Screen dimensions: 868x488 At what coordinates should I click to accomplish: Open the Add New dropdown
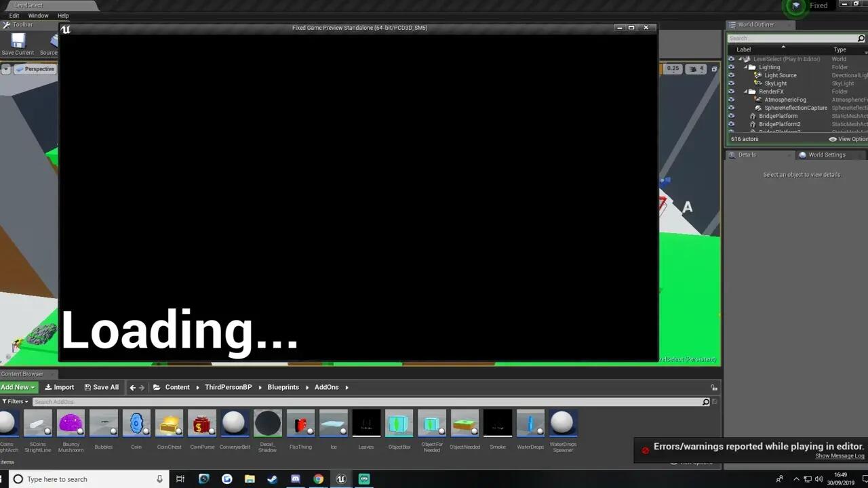point(18,388)
